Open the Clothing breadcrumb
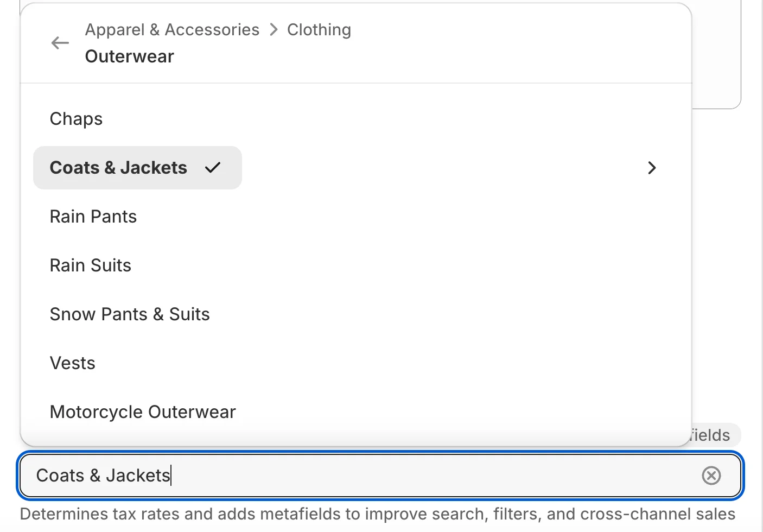The image size is (763, 532). (x=319, y=30)
